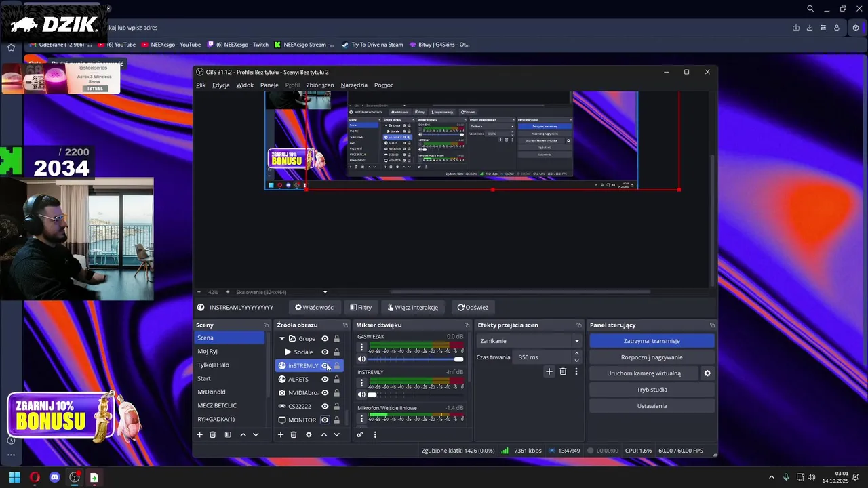Undock the Panel sterujący dock
The width and height of the screenshot is (868, 488).
coord(712,325)
